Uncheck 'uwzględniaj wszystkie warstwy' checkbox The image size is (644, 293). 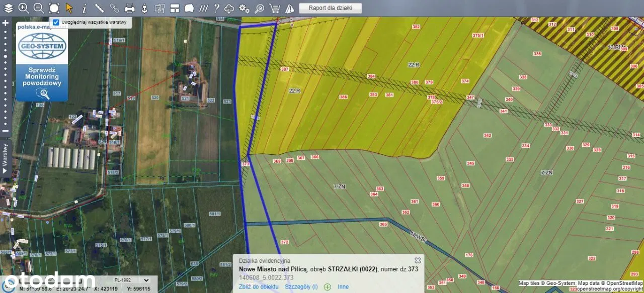56,23
